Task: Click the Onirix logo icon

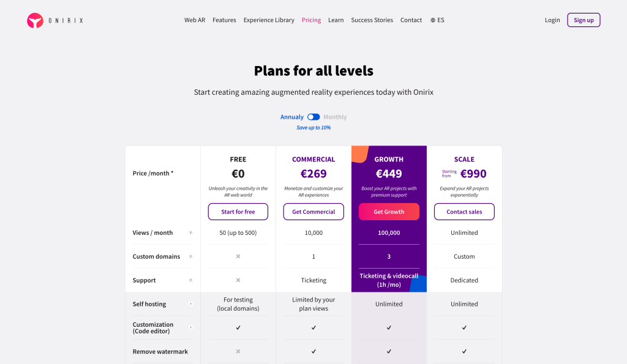Action: pyautogui.click(x=34, y=20)
